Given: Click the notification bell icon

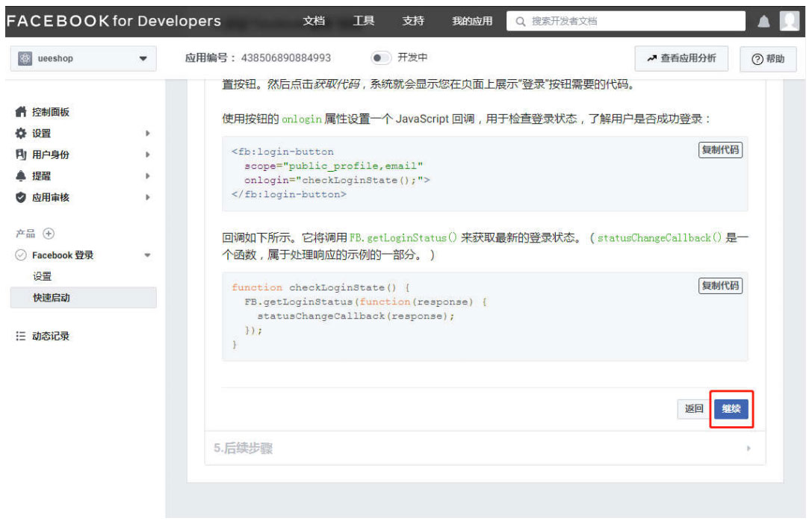Looking at the screenshot, I should pos(763,22).
